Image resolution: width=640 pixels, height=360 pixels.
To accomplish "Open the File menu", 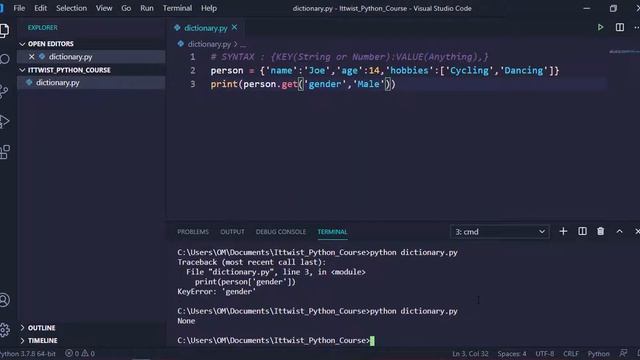I will pos(19,8).
